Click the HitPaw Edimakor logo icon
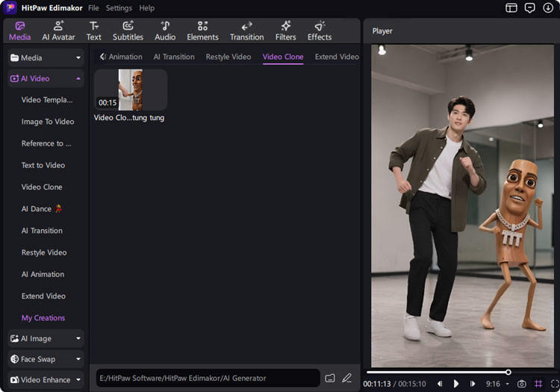Viewport: 560px width, 392px height. [x=10, y=7]
